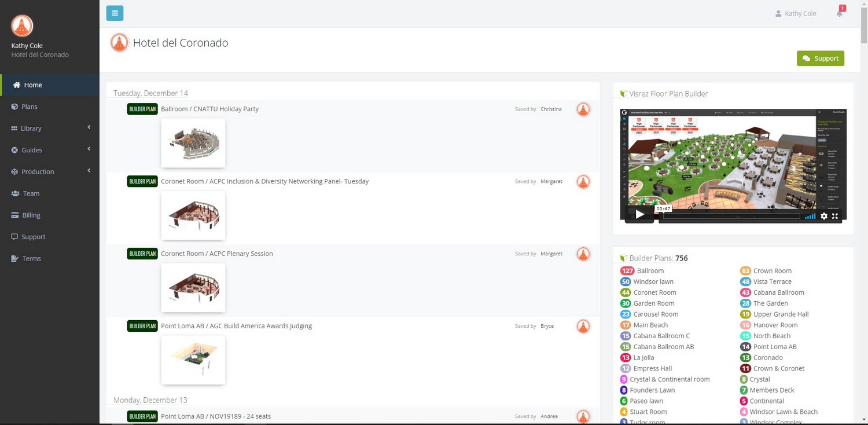868x425 pixels.
Task: Adjust the video volume bars
Action: [810, 216]
